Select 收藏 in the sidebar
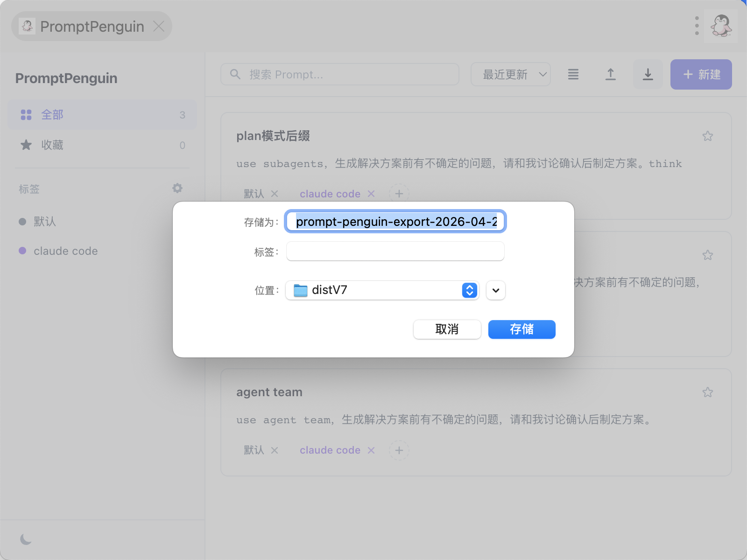The height and width of the screenshot is (560, 747). point(102,145)
